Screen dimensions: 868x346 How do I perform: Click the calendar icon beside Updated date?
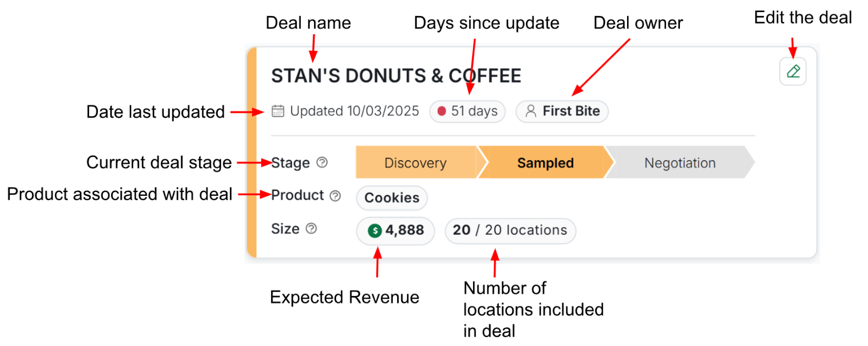[x=278, y=111]
